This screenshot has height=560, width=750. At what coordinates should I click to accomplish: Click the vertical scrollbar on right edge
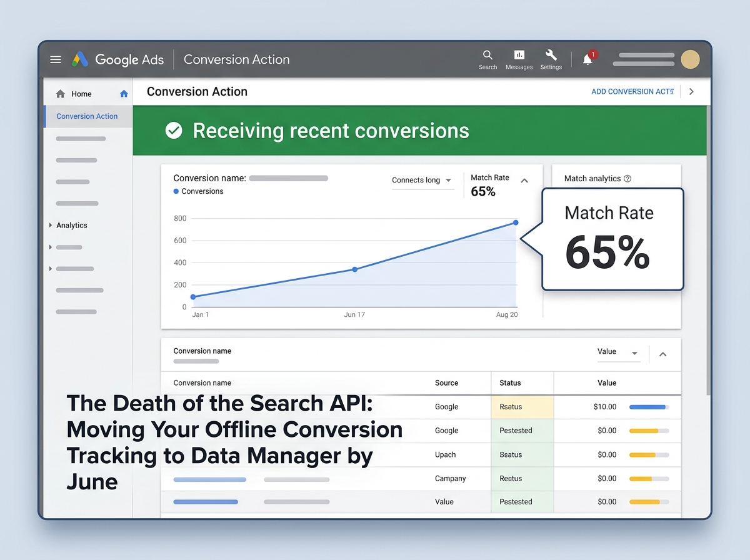(x=709, y=250)
